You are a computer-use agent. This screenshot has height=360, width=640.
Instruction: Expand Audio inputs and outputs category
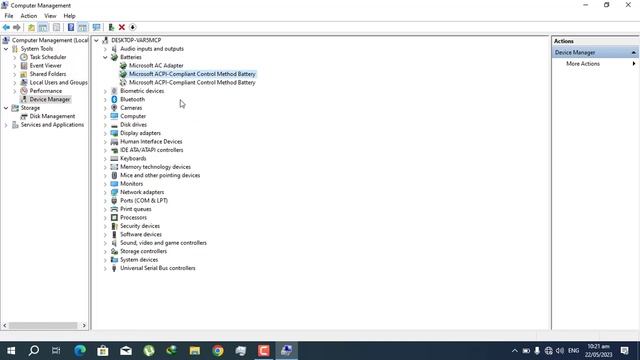tap(105, 49)
